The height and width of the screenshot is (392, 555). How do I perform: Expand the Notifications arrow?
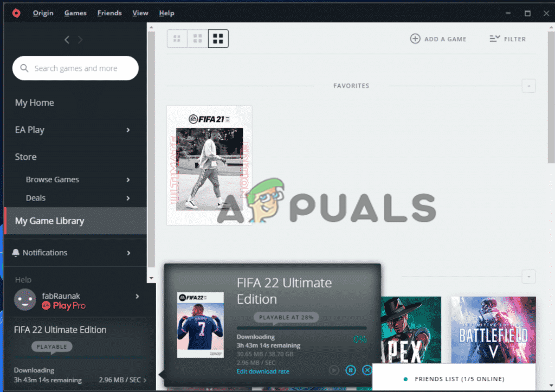click(x=128, y=253)
